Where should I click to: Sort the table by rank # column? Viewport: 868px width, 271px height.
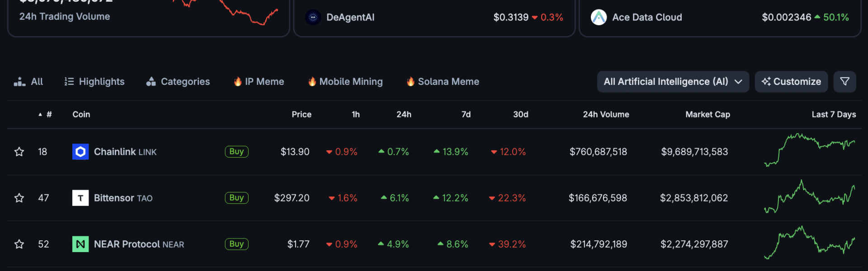coord(49,115)
